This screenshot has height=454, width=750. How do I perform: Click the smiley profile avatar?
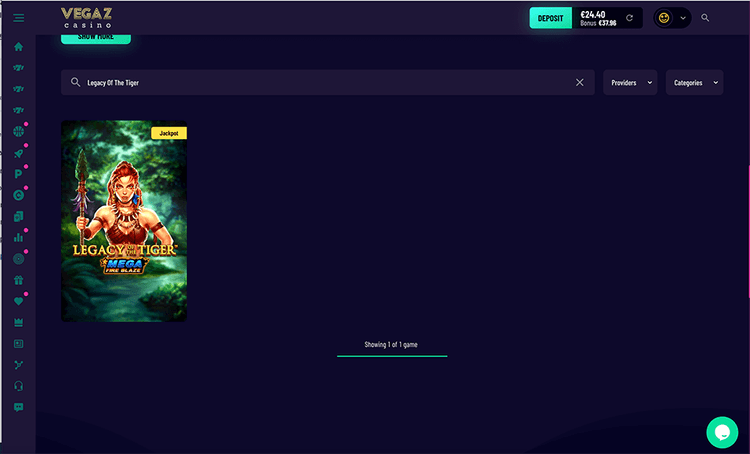point(664,18)
